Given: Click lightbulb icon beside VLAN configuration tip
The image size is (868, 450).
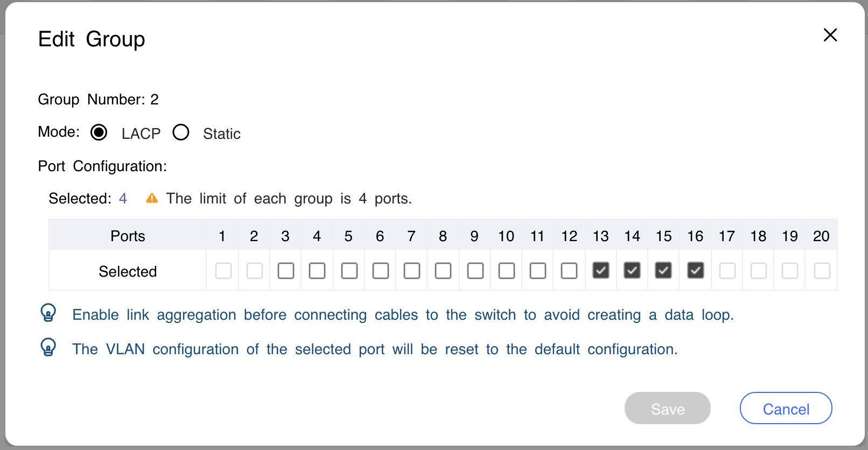Looking at the screenshot, I should pyautogui.click(x=48, y=347).
